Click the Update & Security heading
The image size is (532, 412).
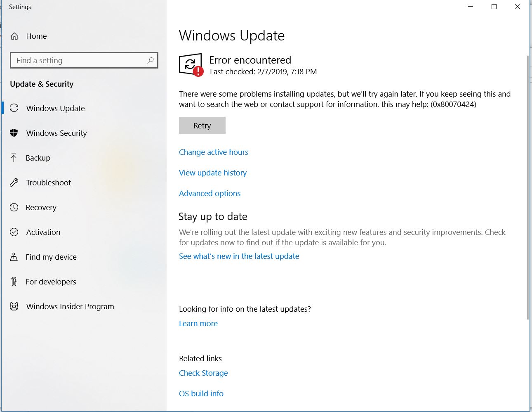tap(42, 84)
